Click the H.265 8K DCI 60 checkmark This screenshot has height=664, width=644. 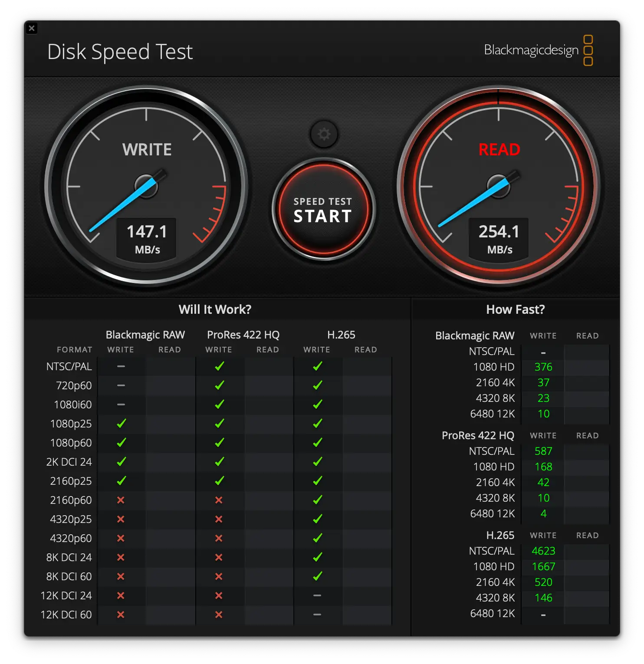pyautogui.click(x=317, y=576)
